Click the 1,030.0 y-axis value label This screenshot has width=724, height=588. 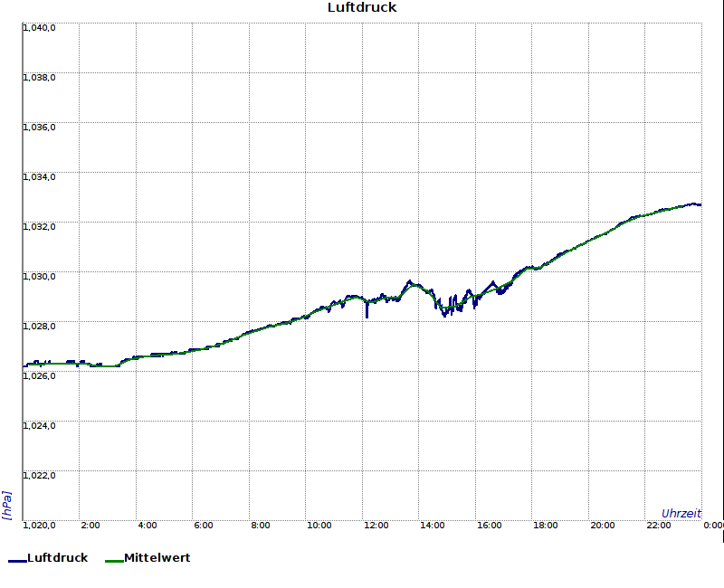click(40, 277)
